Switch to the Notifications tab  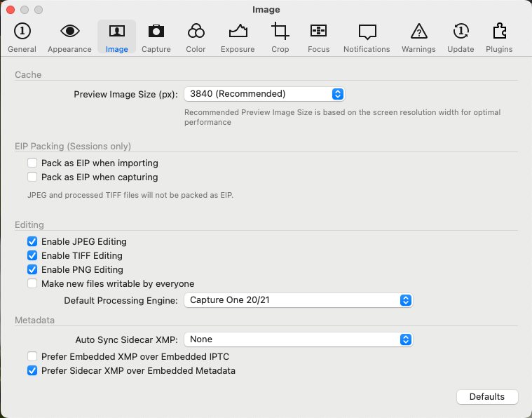(x=367, y=37)
